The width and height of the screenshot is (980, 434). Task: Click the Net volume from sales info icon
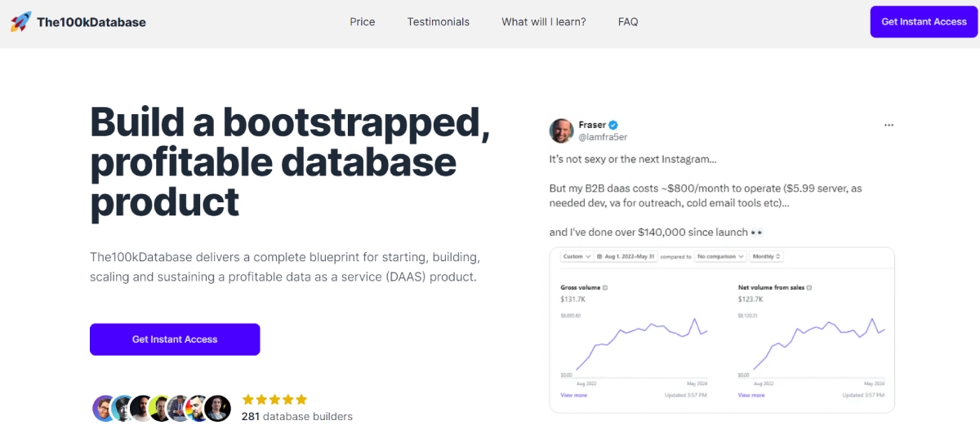809,288
